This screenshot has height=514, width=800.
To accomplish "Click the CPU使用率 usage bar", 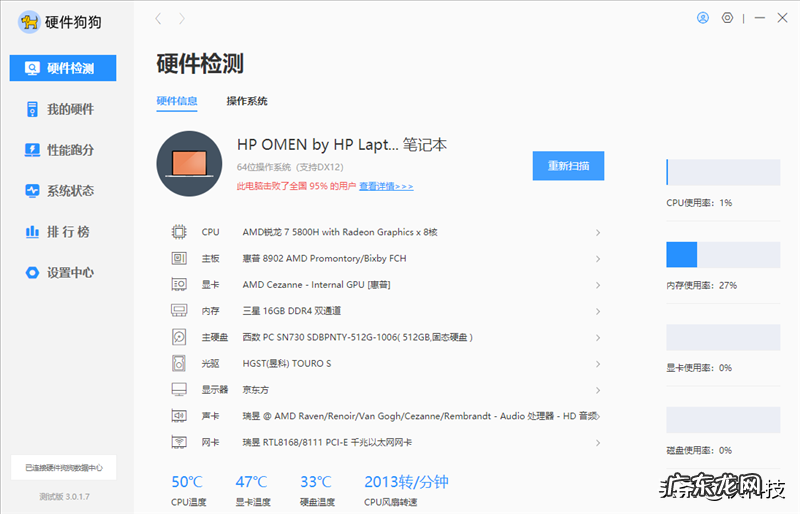I will 723,172.
